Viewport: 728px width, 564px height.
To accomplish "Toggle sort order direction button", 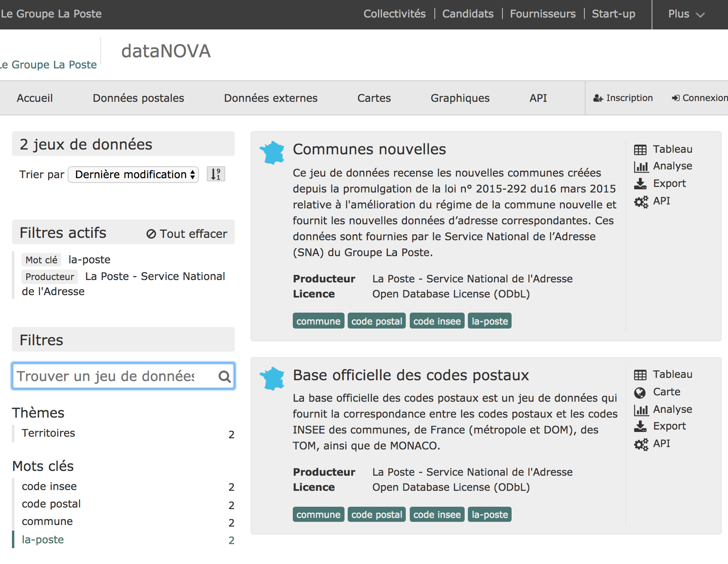I will (216, 174).
